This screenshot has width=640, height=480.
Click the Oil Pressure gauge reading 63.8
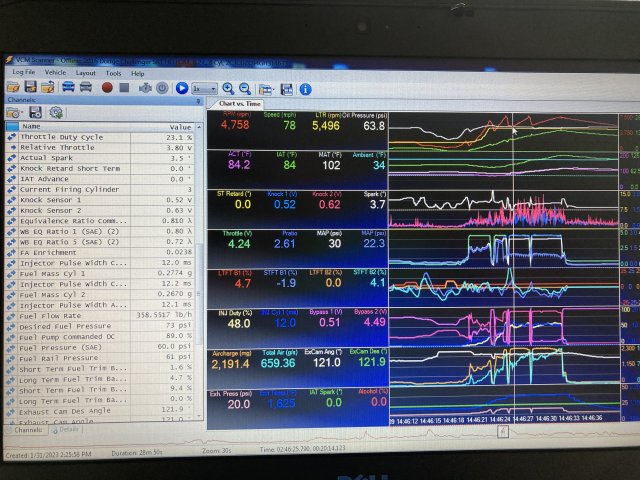(x=374, y=126)
